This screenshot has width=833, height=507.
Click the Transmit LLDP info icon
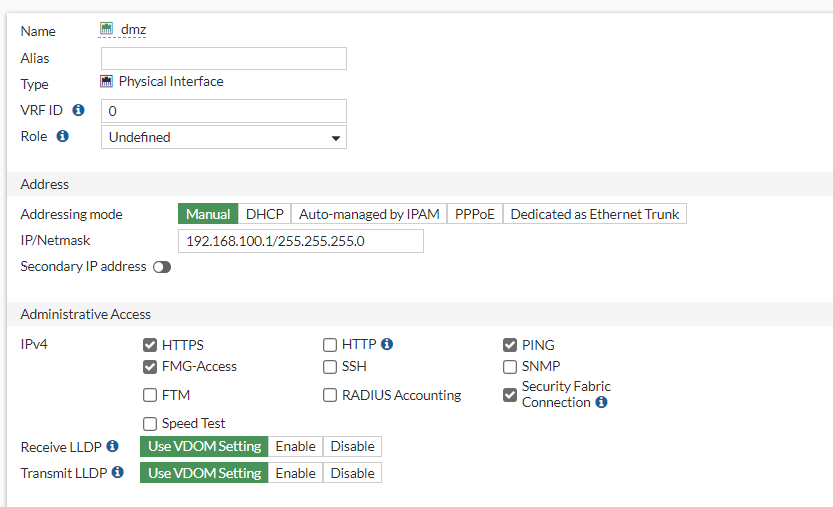click(118, 472)
